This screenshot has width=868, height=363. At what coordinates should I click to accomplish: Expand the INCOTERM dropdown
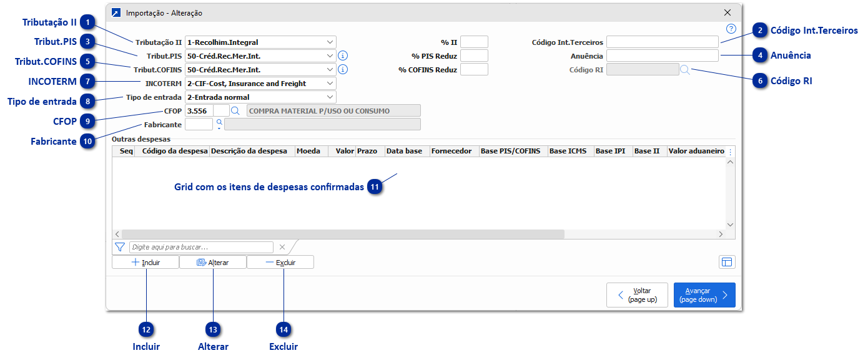click(330, 83)
